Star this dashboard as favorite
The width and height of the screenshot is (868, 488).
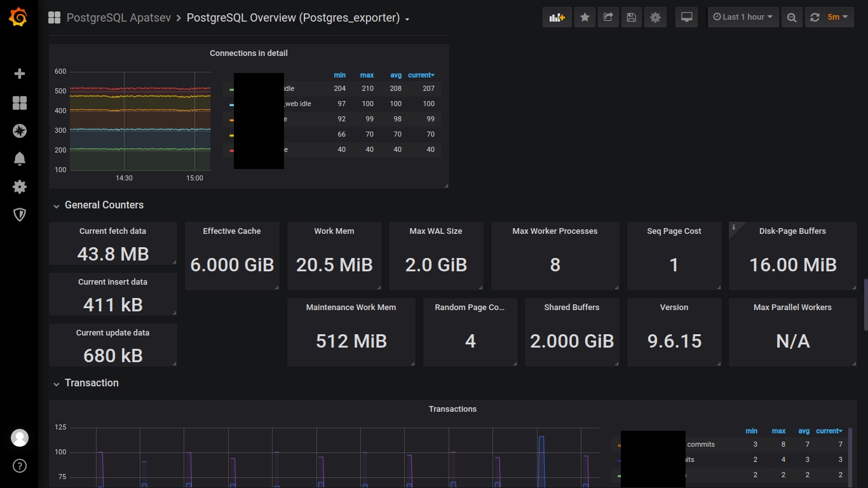(585, 17)
